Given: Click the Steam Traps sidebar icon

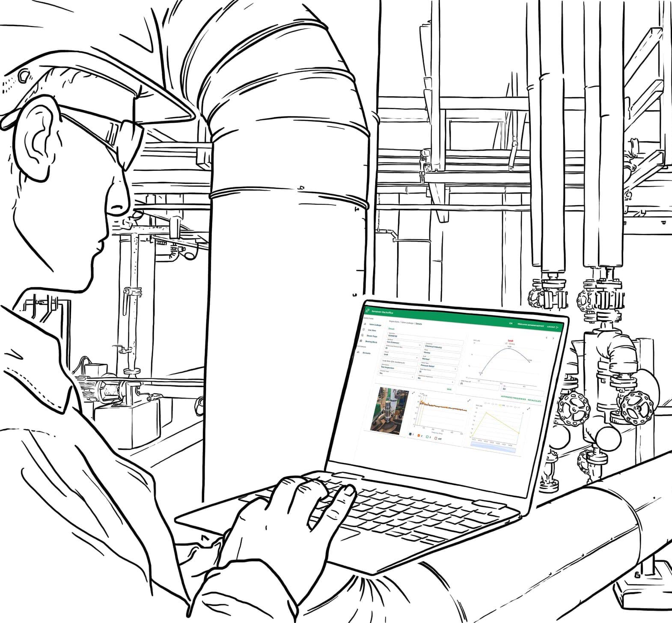Looking at the screenshot, I should pos(362,335).
